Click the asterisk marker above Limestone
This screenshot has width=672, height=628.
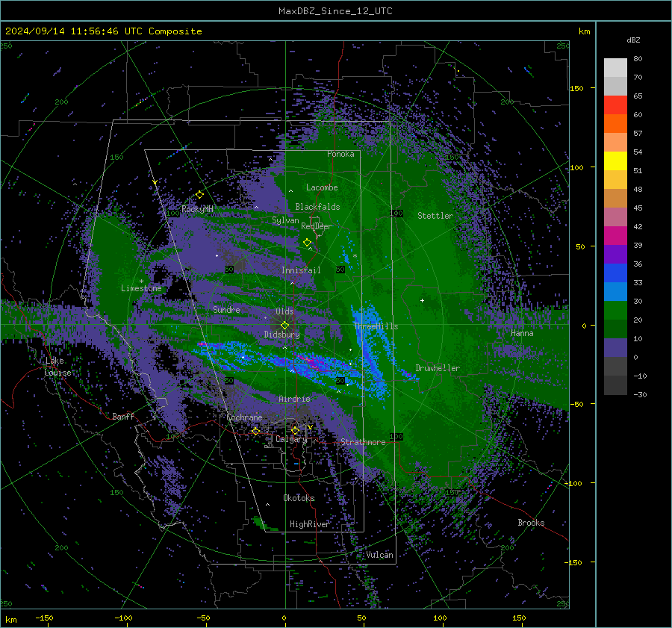(141, 282)
